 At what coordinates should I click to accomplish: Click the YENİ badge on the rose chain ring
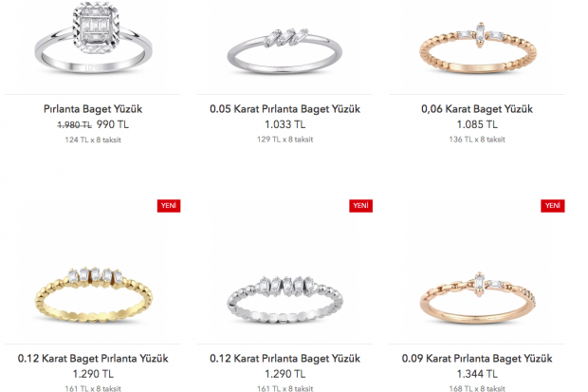[x=553, y=206]
